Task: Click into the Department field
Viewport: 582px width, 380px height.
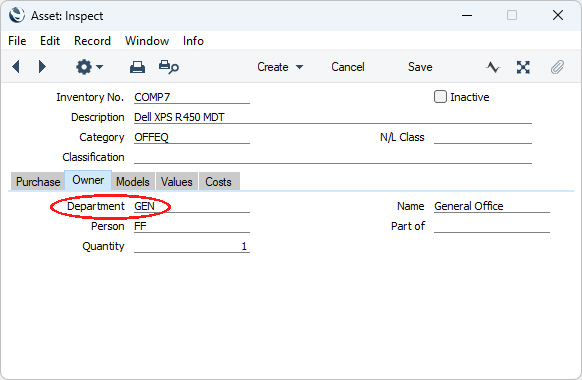Action: point(192,206)
